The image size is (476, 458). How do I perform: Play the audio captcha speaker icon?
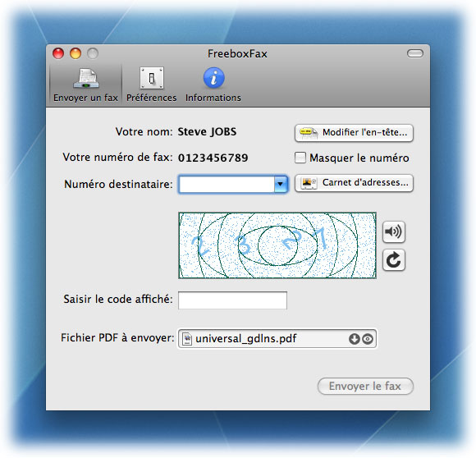pyautogui.click(x=393, y=232)
